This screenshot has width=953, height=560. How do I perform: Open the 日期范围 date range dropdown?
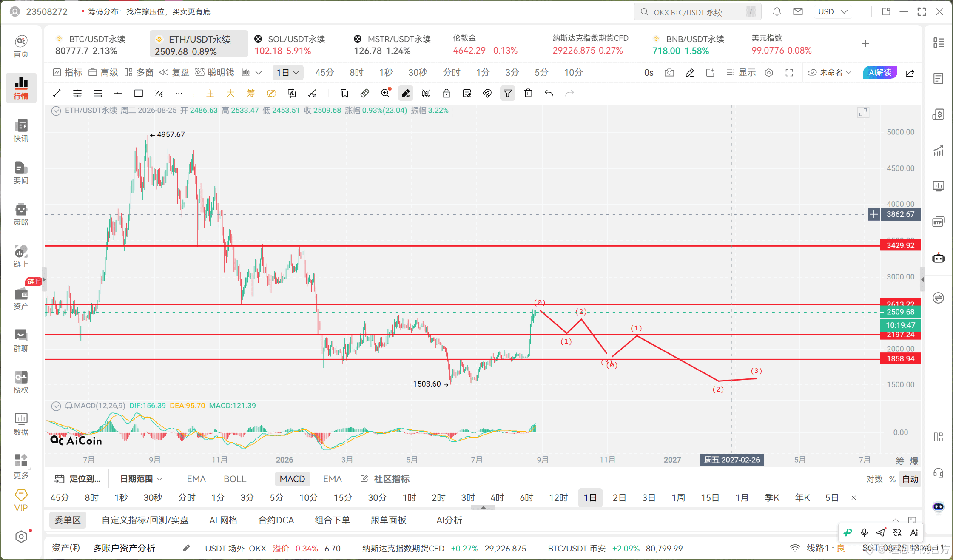(141, 479)
